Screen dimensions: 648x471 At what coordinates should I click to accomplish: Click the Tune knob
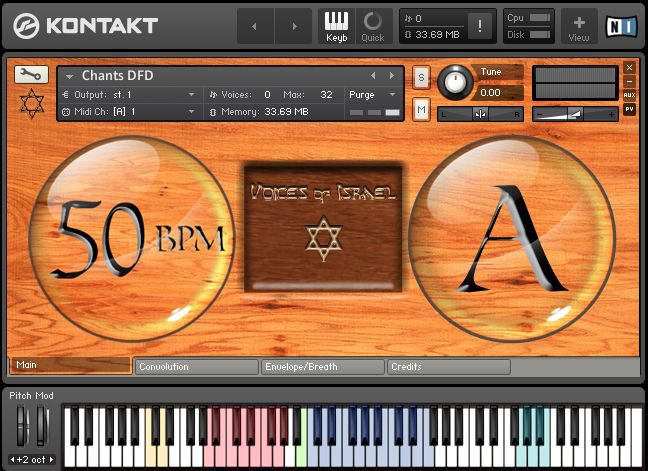458,80
